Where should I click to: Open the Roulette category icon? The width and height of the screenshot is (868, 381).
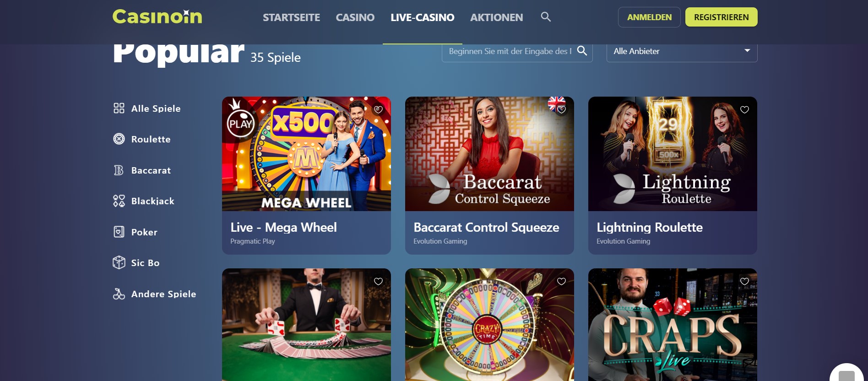point(119,139)
